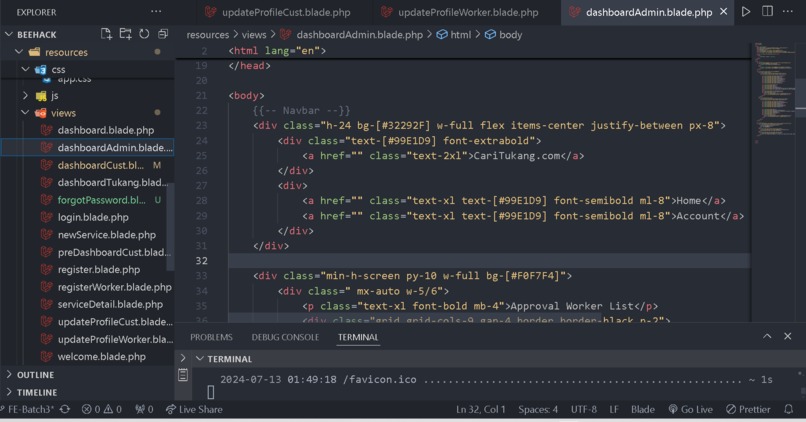806x422 pixels.
Task: Open the DEBUG CONSOLE panel tab
Action: pos(285,337)
